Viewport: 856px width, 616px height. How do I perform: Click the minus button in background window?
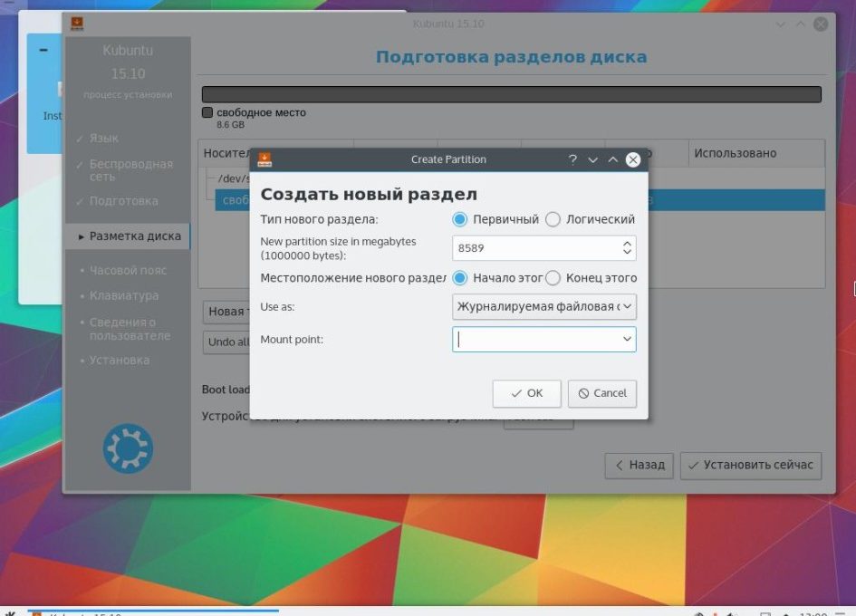[x=43, y=50]
